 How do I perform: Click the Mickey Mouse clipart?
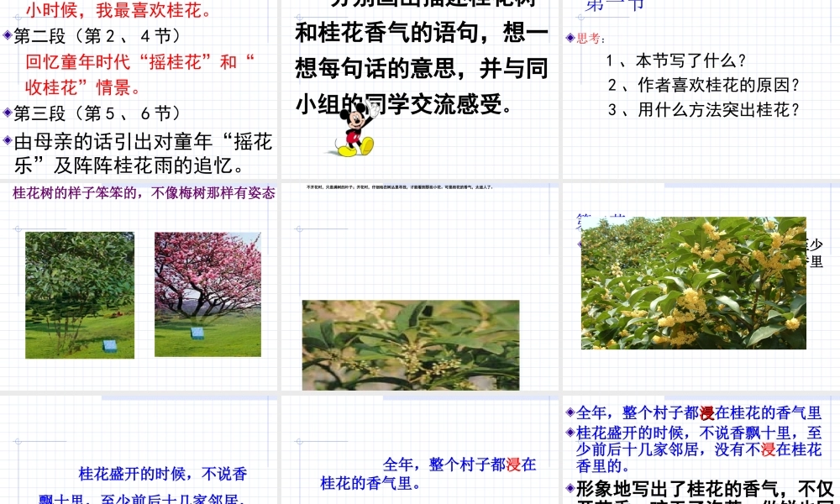click(354, 129)
